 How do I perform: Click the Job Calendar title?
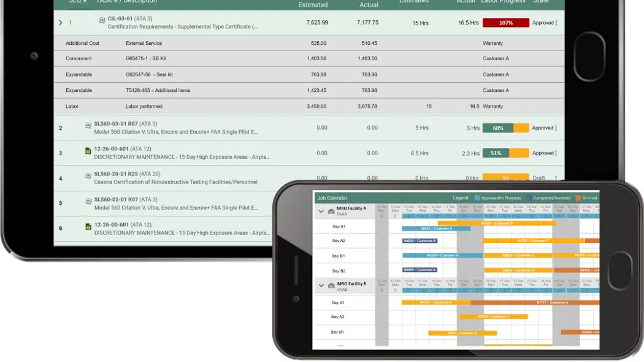pyautogui.click(x=332, y=198)
